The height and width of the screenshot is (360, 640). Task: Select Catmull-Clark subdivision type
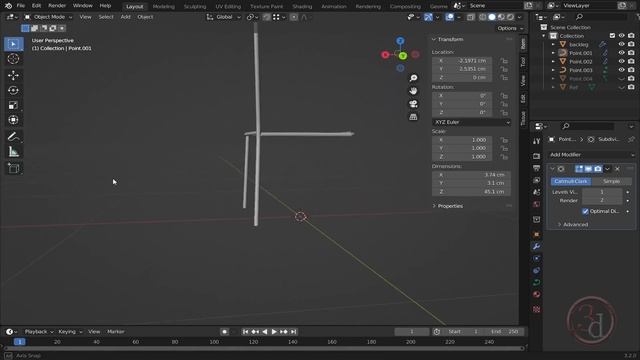570,181
